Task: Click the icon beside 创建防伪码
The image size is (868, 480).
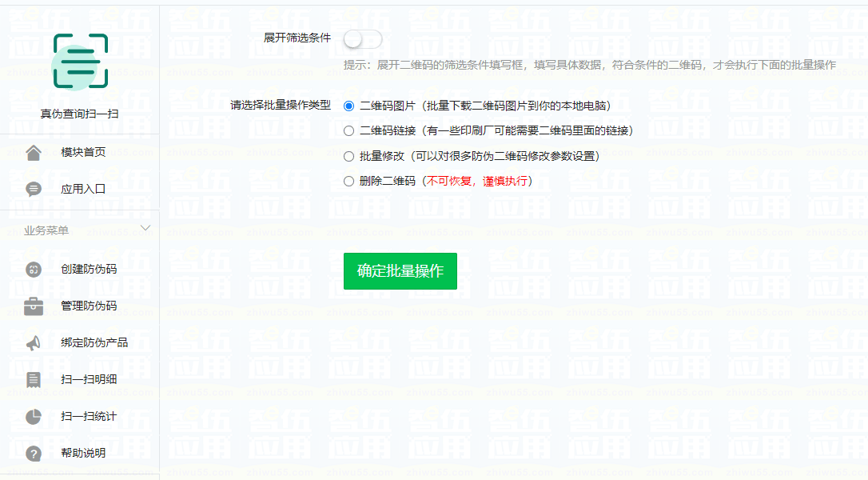Action: [x=34, y=270]
